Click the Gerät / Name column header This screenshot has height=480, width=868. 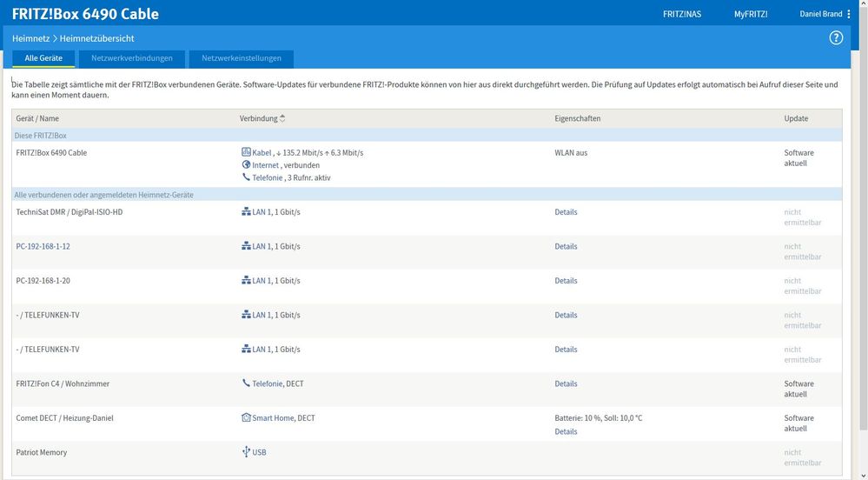point(37,118)
